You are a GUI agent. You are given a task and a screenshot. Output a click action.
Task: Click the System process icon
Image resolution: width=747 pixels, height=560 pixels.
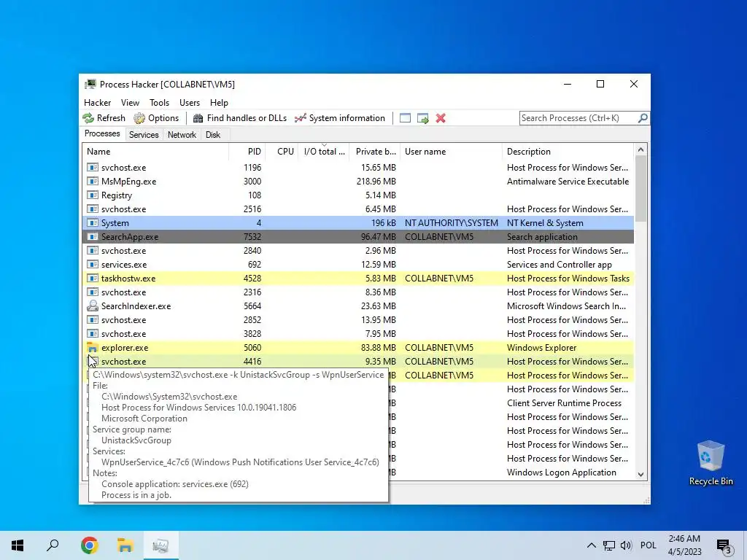pyautogui.click(x=93, y=223)
